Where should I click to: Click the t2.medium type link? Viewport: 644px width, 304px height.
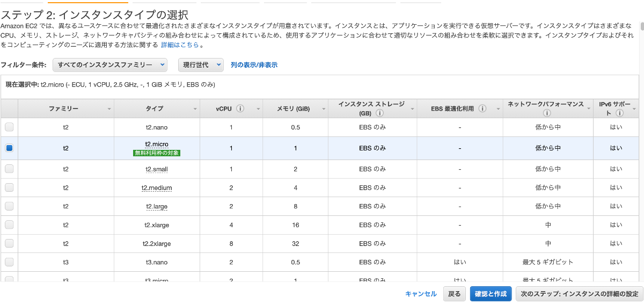(157, 188)
